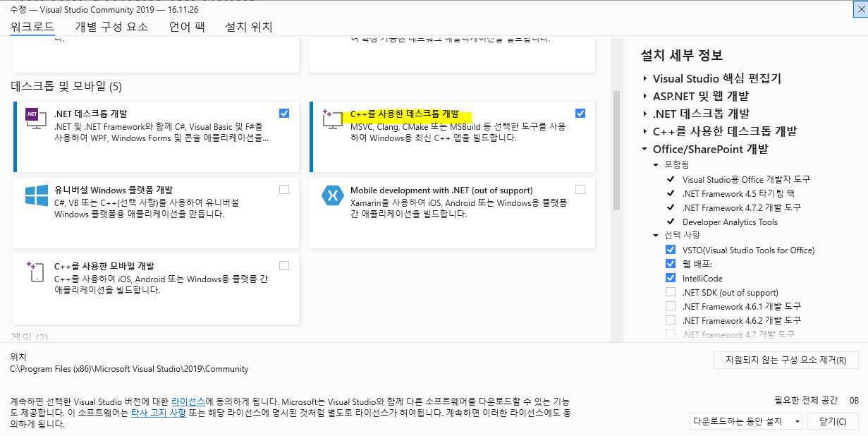This screenshot has height=436, width=868.
Task: Switch to the 언어 팩 tab
Action: (x=187, y=27)
